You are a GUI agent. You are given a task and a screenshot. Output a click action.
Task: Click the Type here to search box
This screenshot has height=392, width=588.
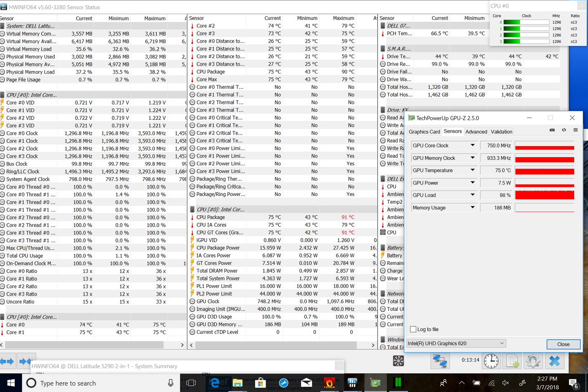101,383
